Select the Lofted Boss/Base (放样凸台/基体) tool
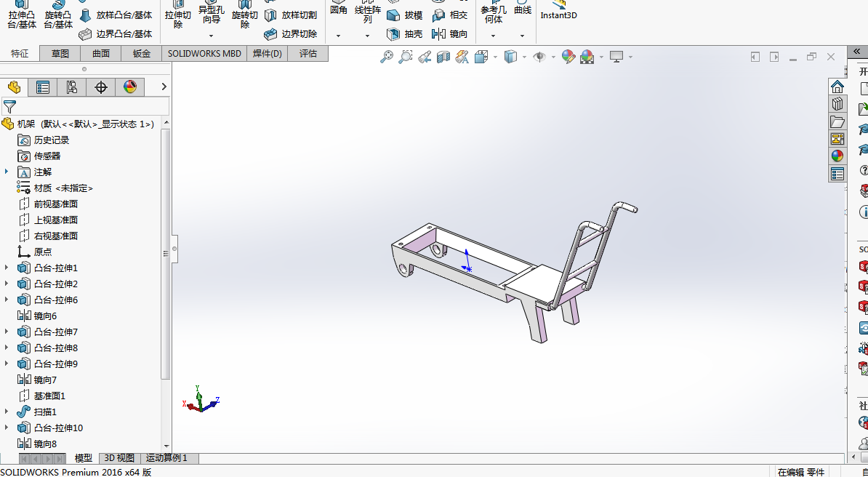The width and height of the screenshot is (868, 477). [x=116, y=15]
